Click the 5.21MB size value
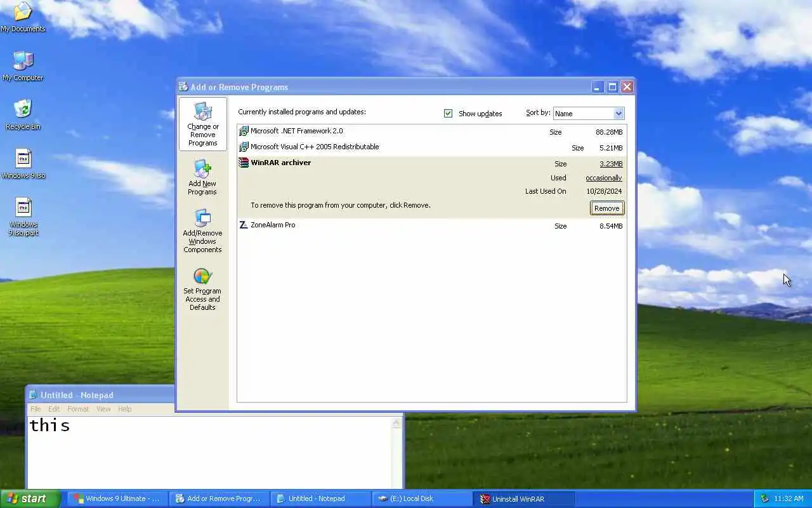Viewport: 812px width, 508px height. pyautogui.click(x=611, y=148)
